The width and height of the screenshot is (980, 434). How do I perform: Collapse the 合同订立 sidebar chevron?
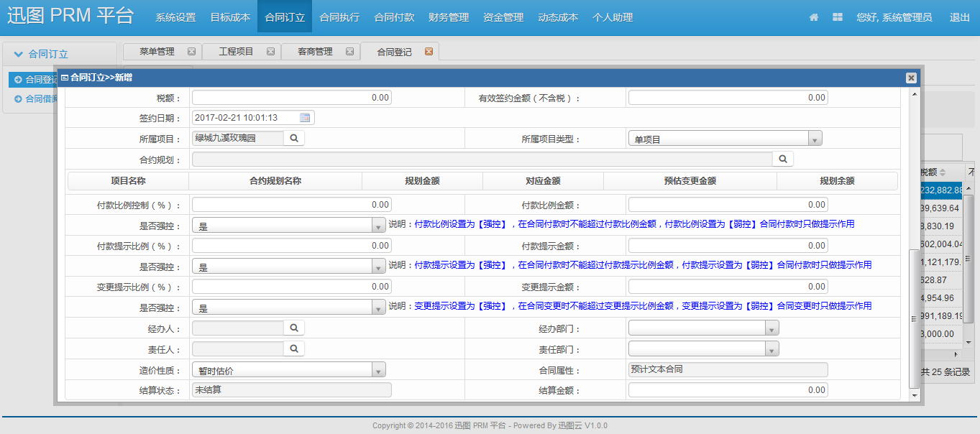(x=19, y=54)
